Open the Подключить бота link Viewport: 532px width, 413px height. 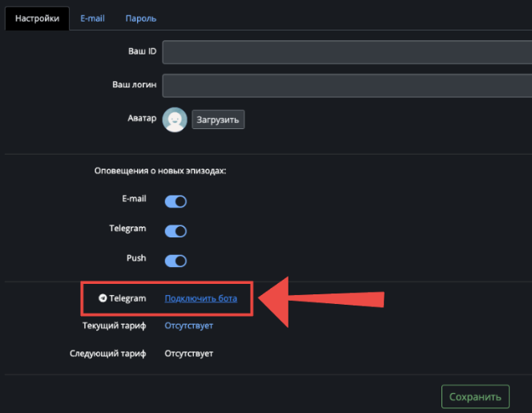(x=200, y=298)
